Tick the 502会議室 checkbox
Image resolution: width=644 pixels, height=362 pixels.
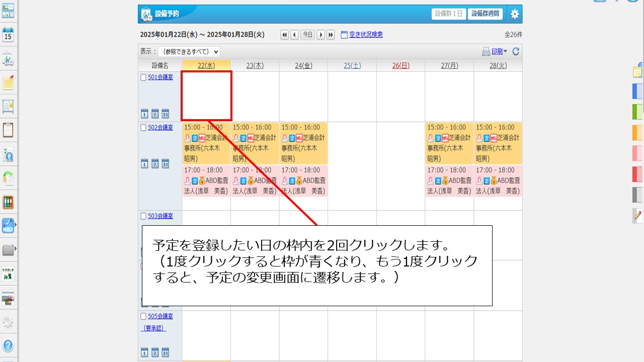tap(143, 128)
